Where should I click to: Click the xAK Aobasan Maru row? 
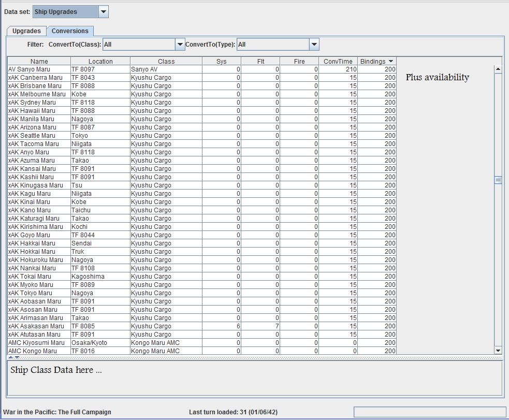click(x=201, y=301)
